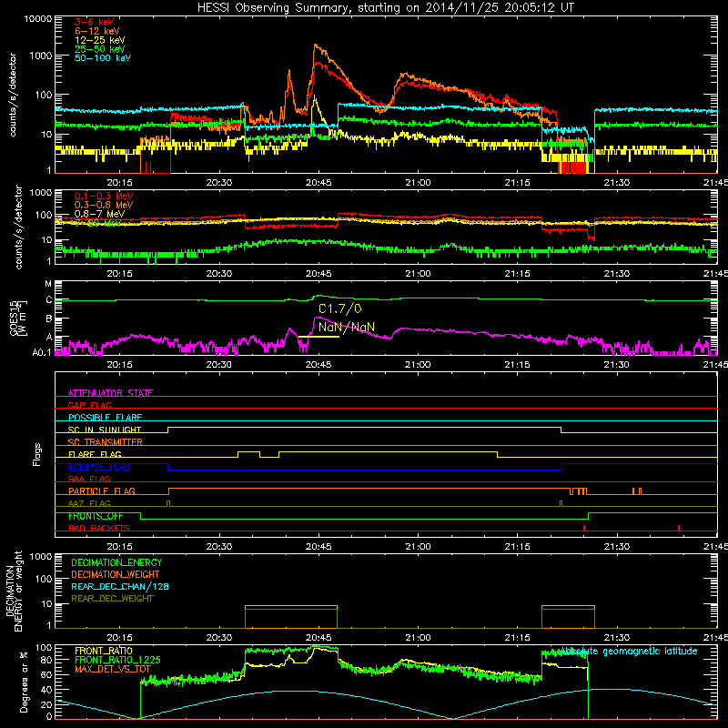Select the ATTENUATOR_STATE flag label
Viewport: 728px width, 728px height.
110,393
